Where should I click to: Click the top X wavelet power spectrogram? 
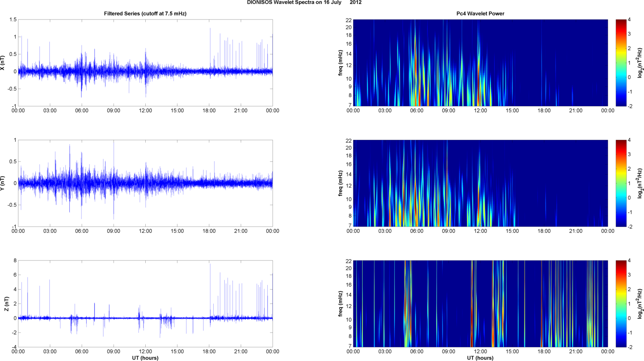tap(480, 63)
